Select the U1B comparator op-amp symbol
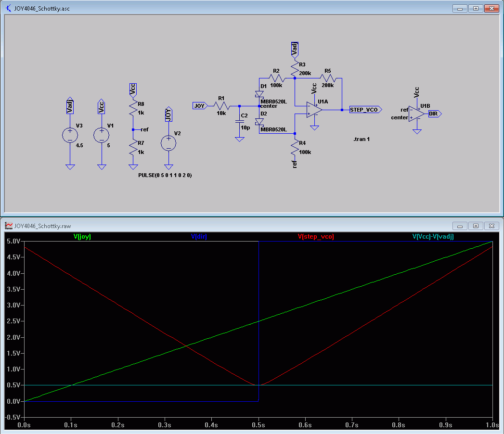The width and height of the screenshot is (504, 434). tap(417, 114)
